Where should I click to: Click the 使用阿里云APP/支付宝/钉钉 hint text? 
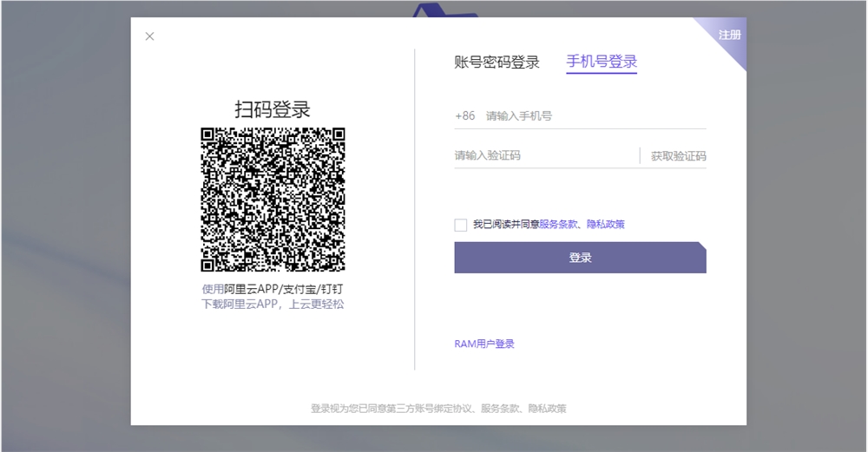[x=273, y=289]
